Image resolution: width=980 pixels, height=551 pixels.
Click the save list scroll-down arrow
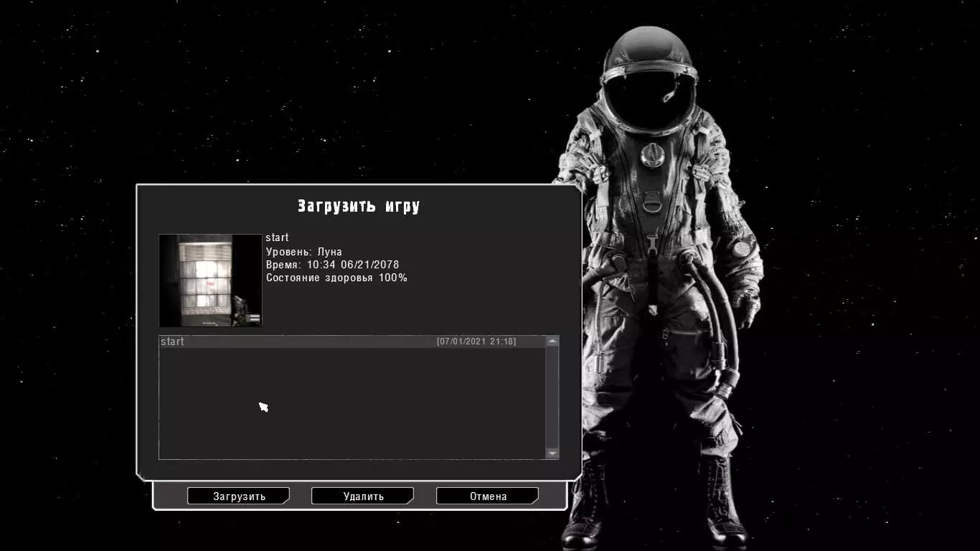(552, 453)
